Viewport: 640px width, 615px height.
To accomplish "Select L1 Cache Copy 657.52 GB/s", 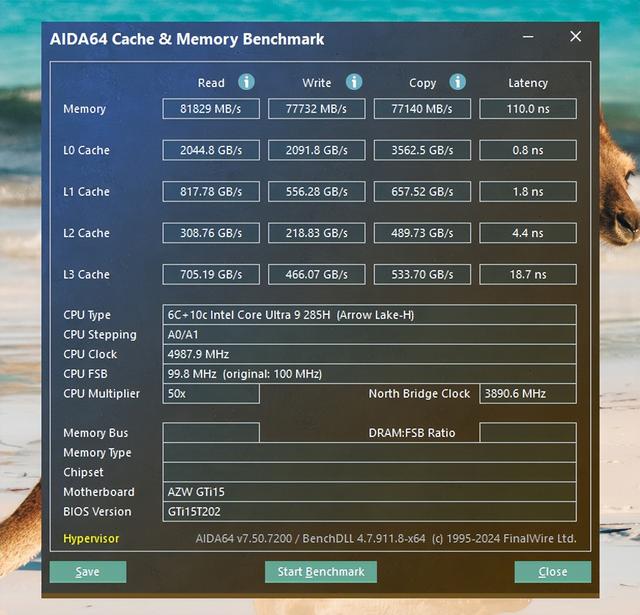I will [422, 191].
